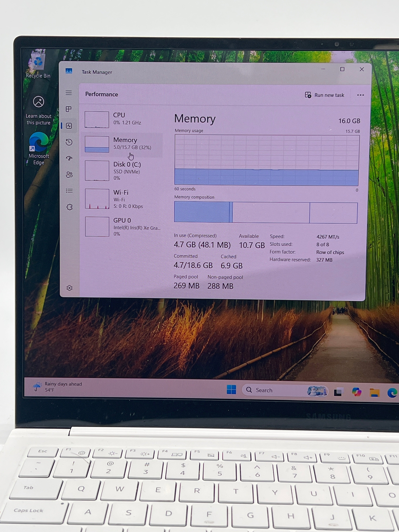Open the Startup apps sidebar icon

coord(69,158)
